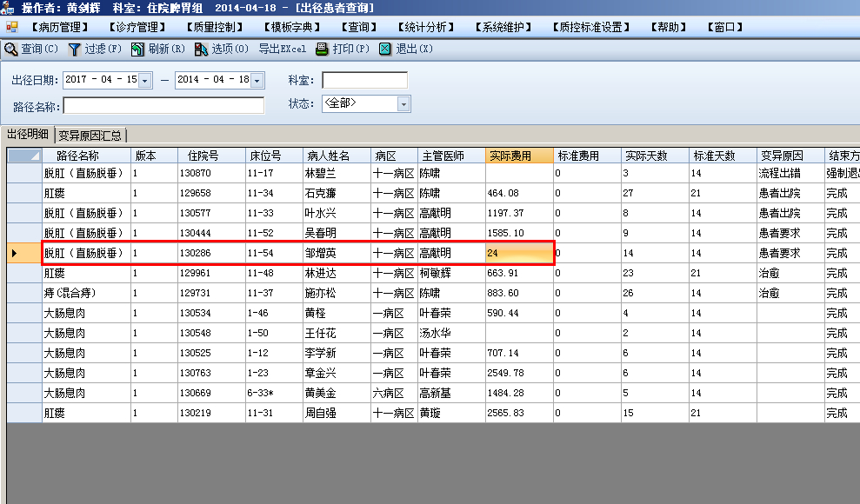Click the grid select-all corner cell
The width and height of the screenshot is (860, 504).
[24, 156]
